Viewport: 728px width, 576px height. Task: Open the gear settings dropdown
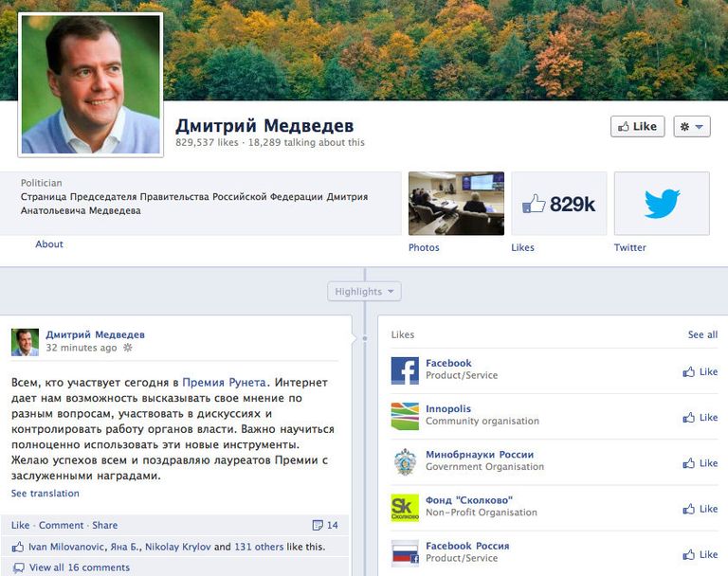tap(692, 126)
